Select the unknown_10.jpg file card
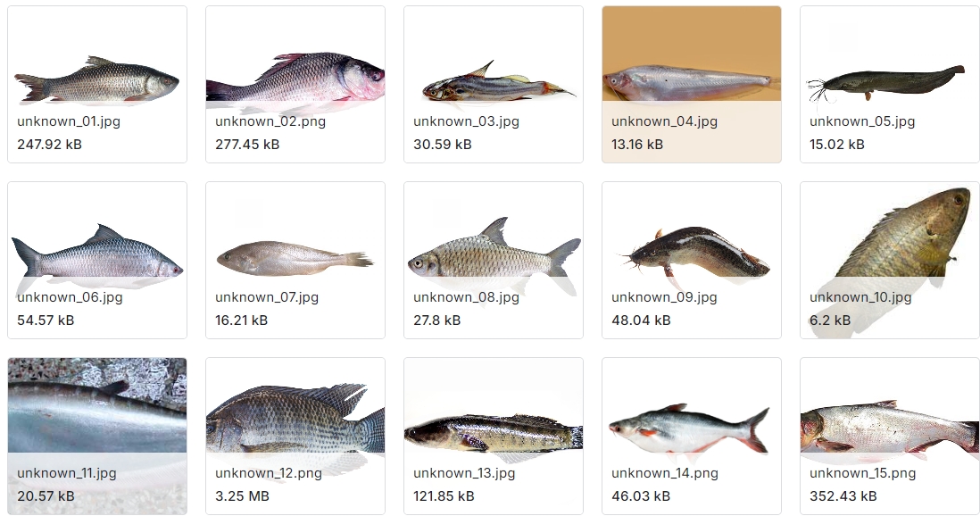Viewport: 980px width, 516px height. (889, 260)
